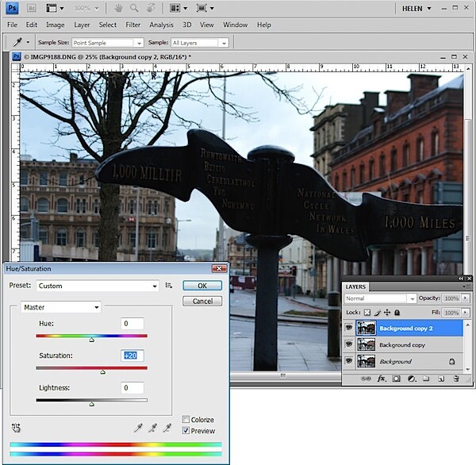
Task: Toggle Lock image pixels brush icon
Action: click(x=378, y=312)
